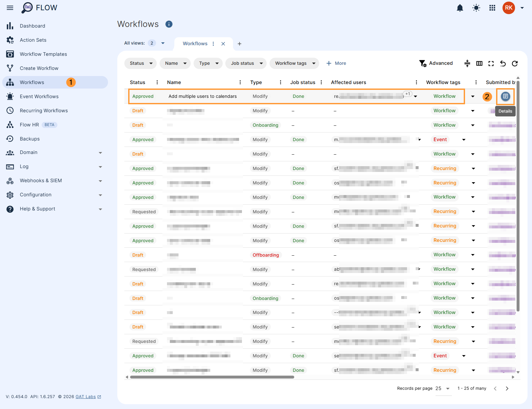This screenshot has height=409, width=532.
Task: Open the Status filter dropdown
Action: coord(140,63)
